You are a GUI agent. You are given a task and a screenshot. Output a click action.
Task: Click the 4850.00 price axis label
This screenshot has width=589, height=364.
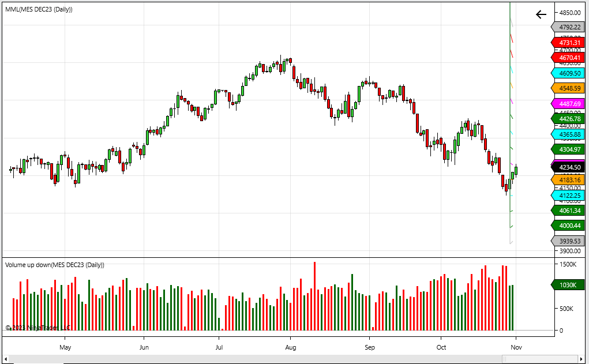click(570, 12)
